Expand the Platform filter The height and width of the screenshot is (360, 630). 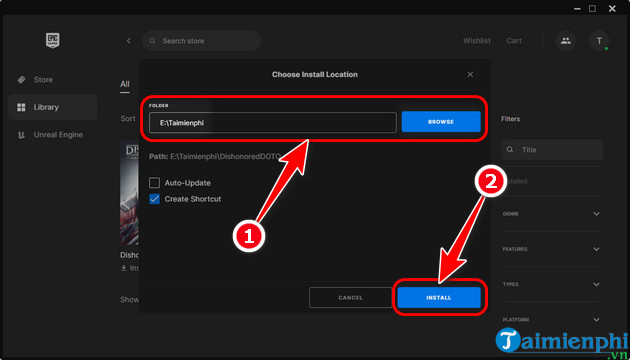[596, 320]
